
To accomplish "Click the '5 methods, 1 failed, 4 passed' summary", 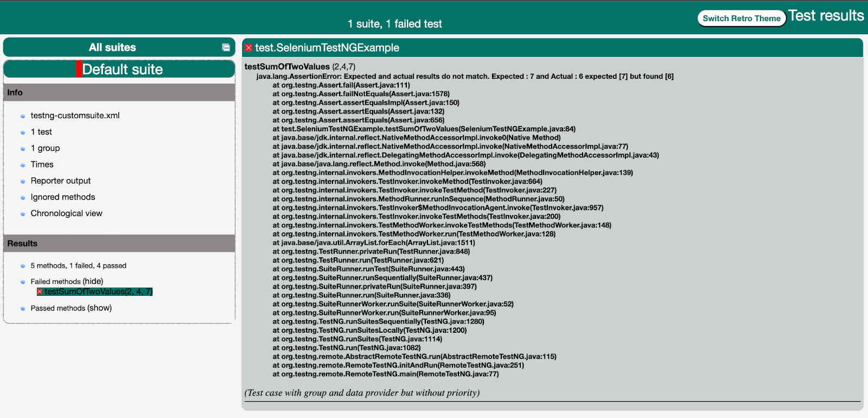I will point(78,265).
